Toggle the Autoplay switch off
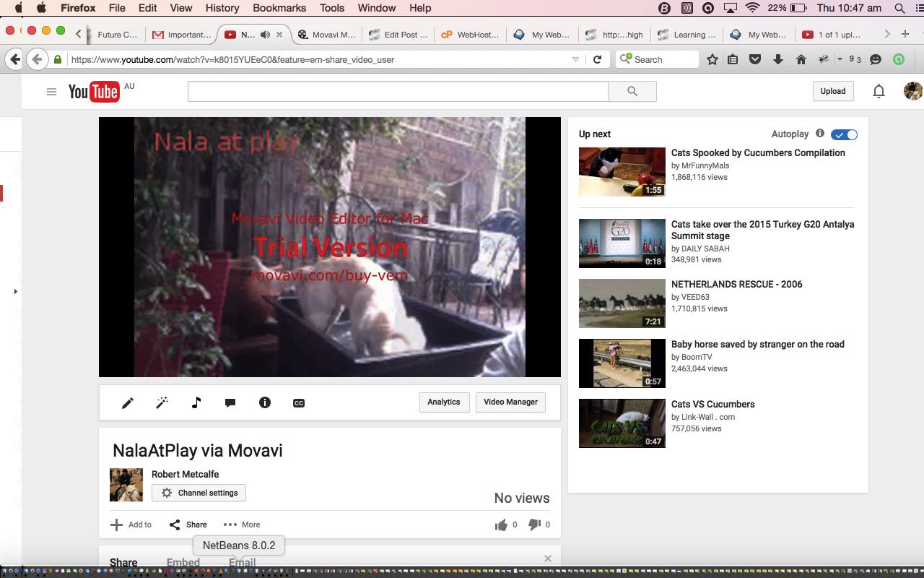This screenshot has width=924, height=578. tap(844, 134)
